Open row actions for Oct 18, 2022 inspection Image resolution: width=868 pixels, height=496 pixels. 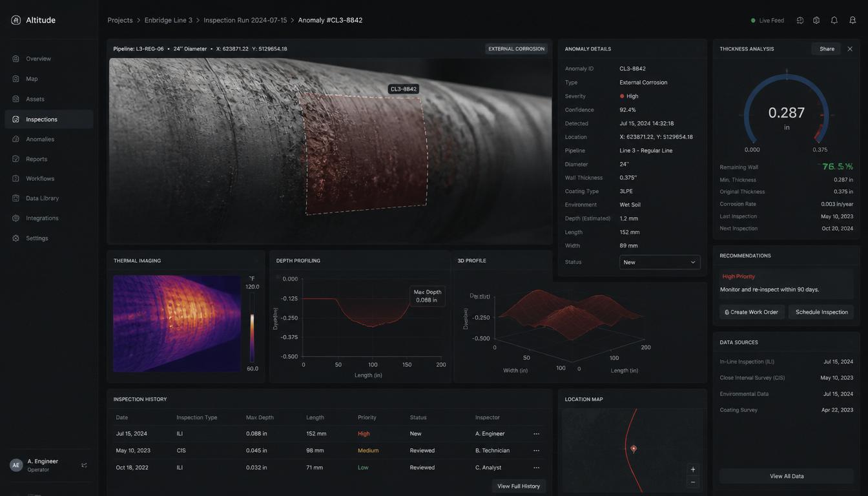(536, 468)
